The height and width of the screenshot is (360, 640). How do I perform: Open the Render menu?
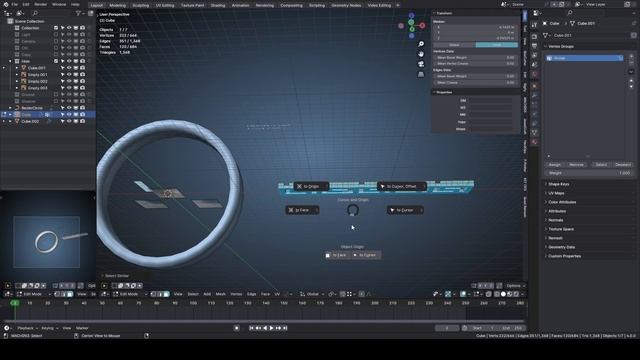40,4
